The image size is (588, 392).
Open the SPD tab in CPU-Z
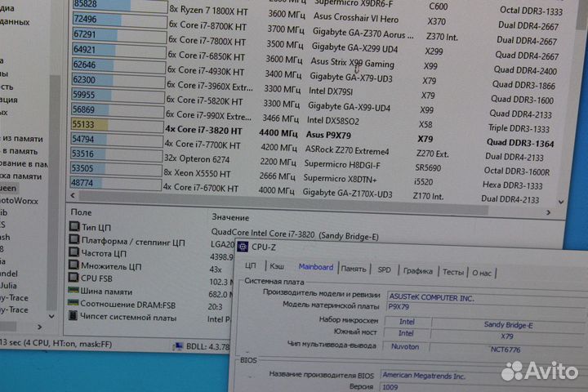coord(384,269)
